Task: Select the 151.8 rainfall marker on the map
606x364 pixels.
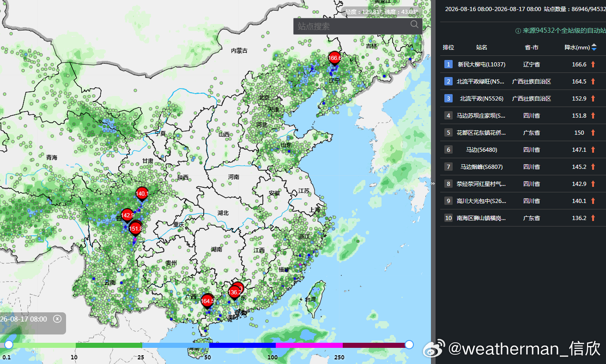Action: tap(135, 229)
